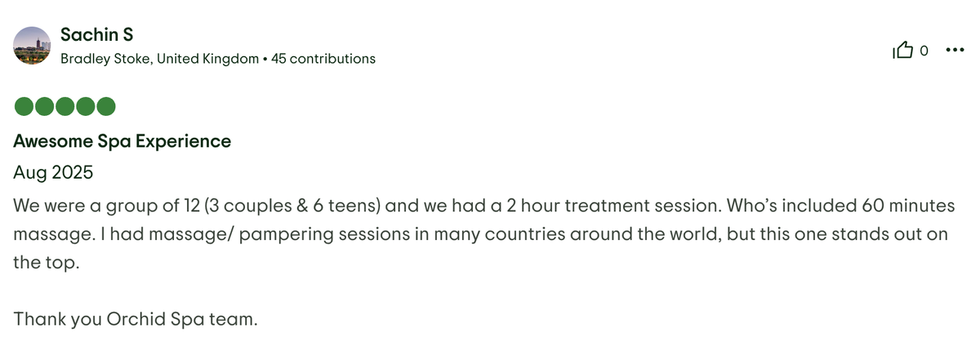The height and width of the screenshot is (337, 980).
Task: Click the fourth green rating bubble
Action: pos(86,107)
